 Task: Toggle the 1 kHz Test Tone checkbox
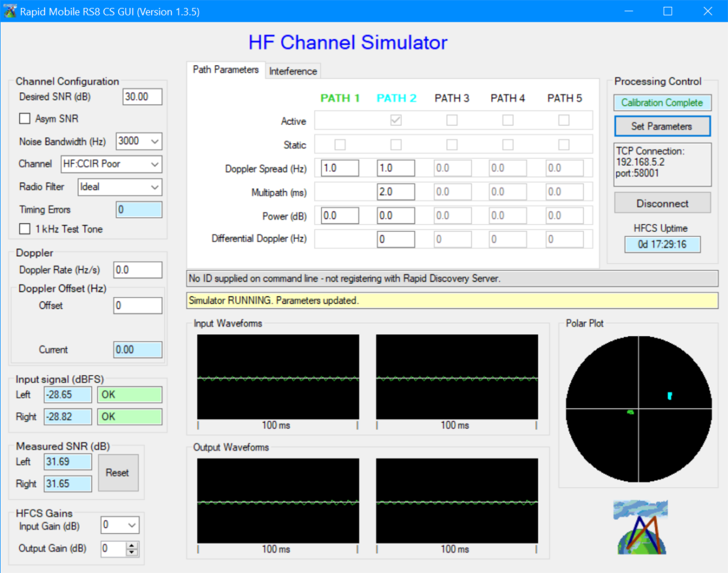pos(25,229)
